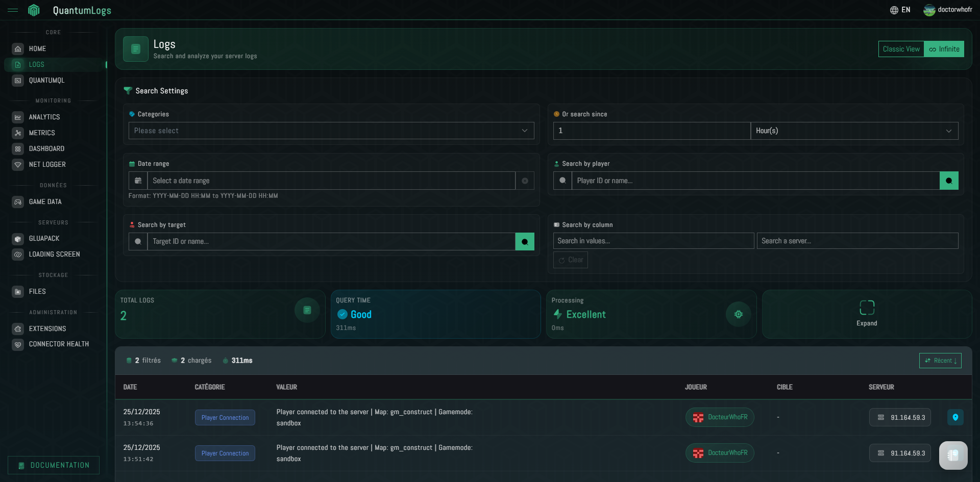
Task: Click the search since number field
Action: 652,131
